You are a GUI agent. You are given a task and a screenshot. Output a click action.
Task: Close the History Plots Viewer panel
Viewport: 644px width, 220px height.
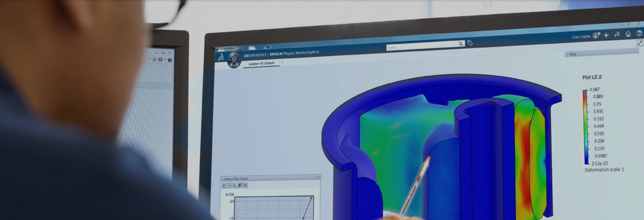coord(318,177)
